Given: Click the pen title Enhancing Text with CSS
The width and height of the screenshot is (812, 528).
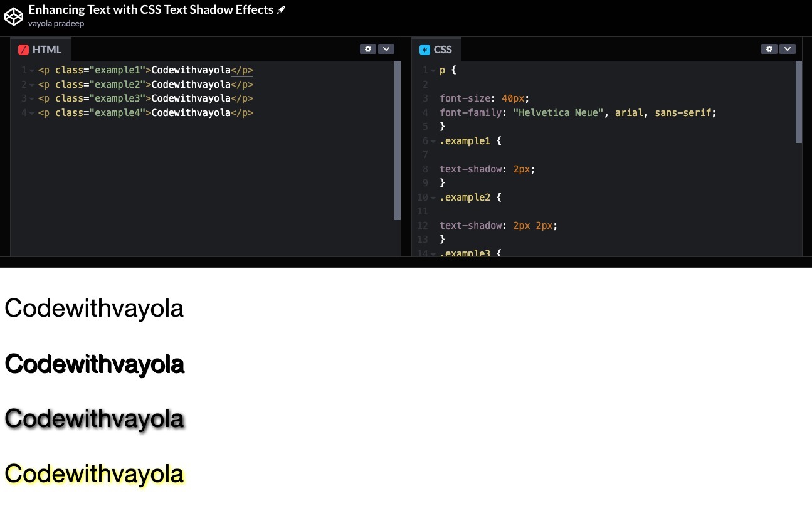Looking at the screenshot, I should [x=150, y=9].
